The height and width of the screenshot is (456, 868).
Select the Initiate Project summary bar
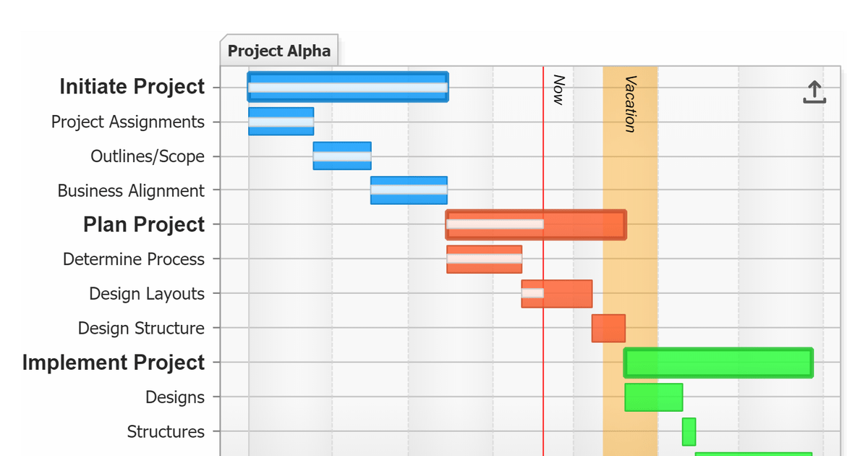tap(347, 87)
